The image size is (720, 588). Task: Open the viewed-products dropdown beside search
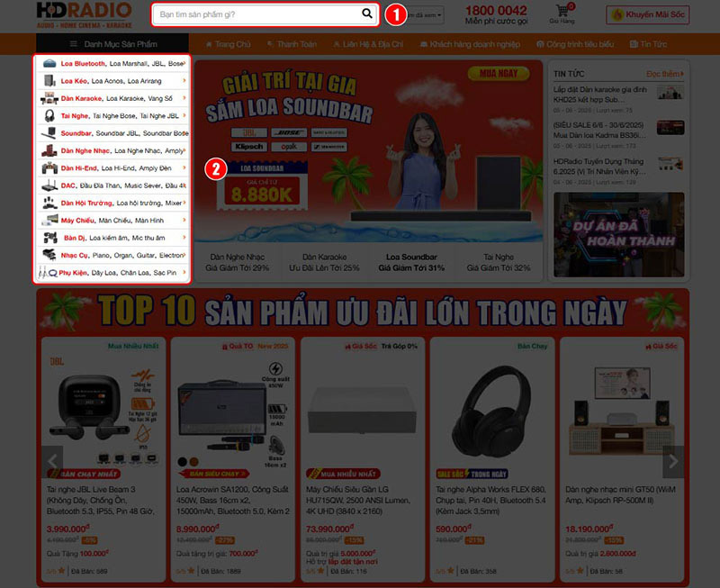coord(427,15)
